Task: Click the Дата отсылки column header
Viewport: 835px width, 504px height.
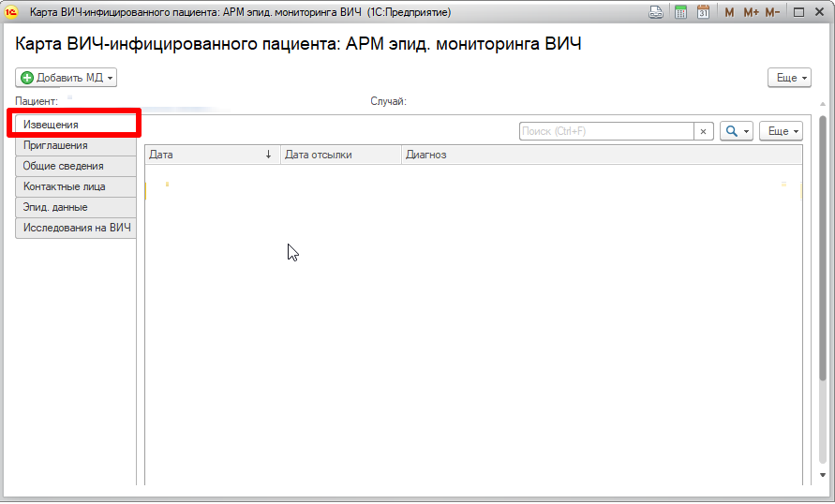Action: tap(341, 155)
